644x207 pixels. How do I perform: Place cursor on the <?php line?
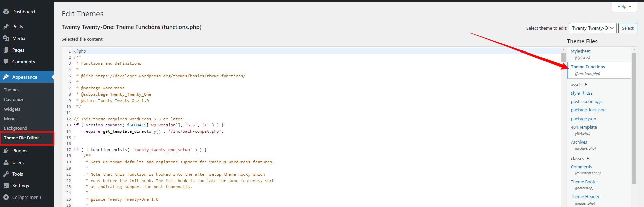80,51
